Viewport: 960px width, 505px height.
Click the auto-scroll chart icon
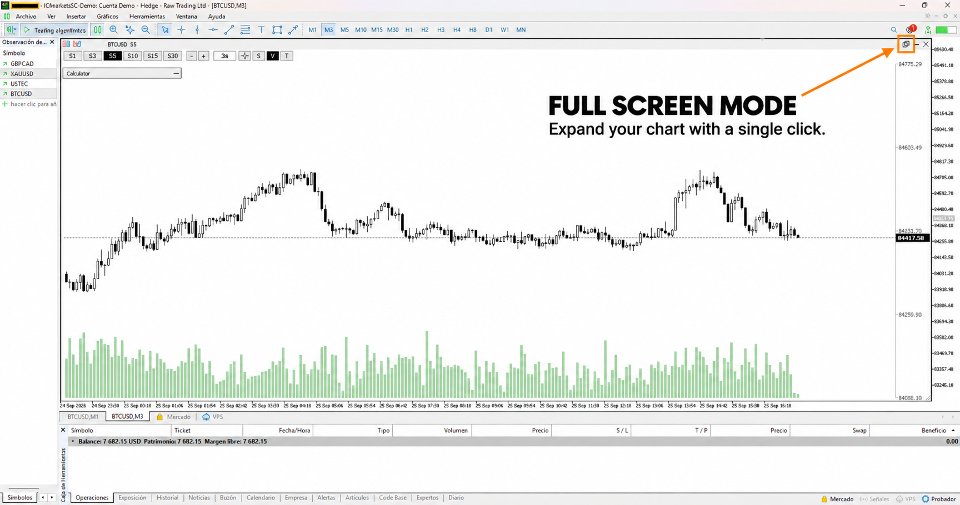[130, 29]
